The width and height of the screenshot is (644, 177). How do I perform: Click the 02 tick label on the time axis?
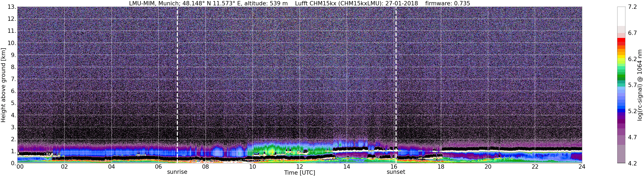tap(64, 167)
